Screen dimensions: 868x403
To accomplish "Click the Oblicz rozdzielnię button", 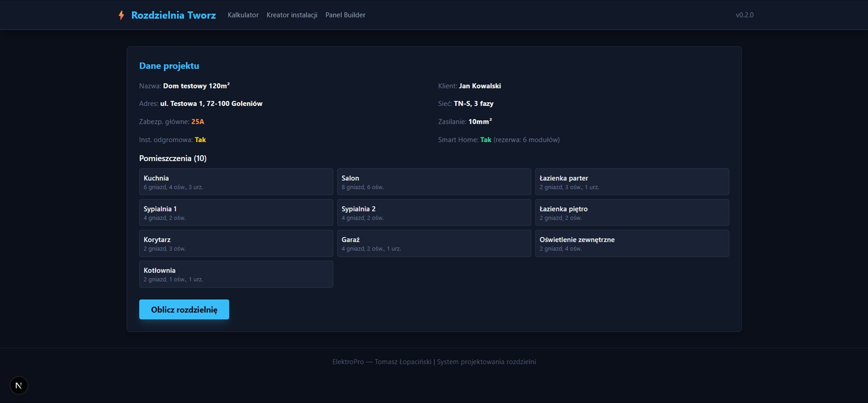I will click(x=184, y=310).
